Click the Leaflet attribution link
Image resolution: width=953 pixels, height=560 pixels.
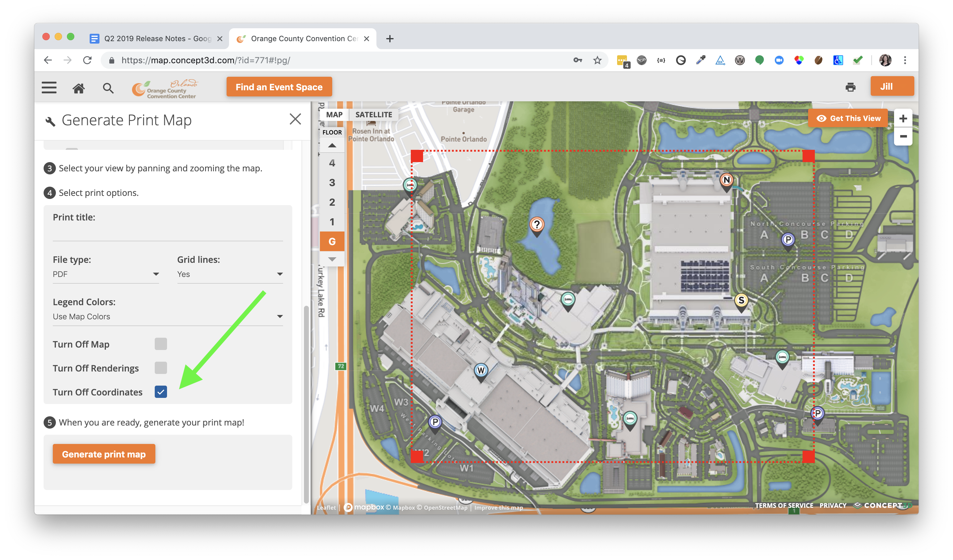point(326,507)
